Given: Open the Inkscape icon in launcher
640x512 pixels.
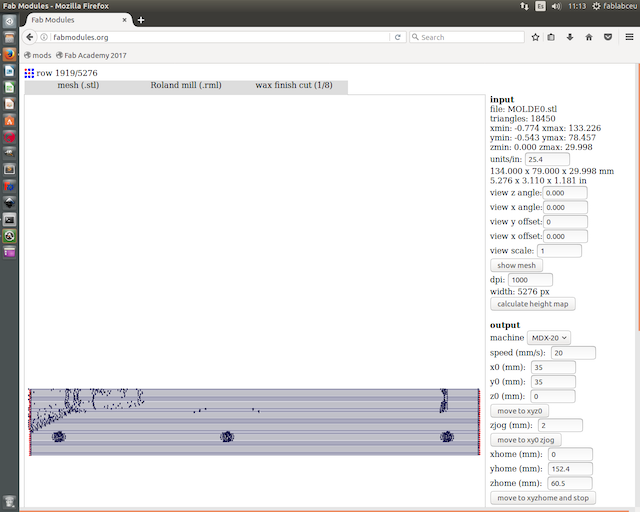Looking at the screenshot, I should (x=9, y=203).
